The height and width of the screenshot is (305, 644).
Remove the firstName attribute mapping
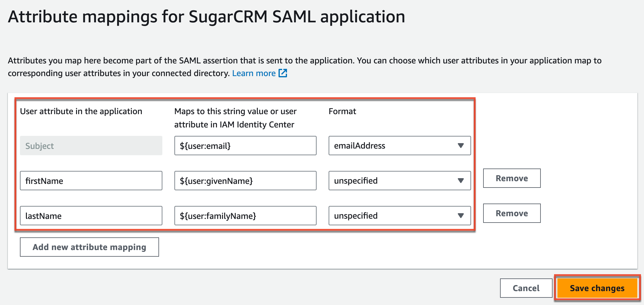tap(512, 178)
